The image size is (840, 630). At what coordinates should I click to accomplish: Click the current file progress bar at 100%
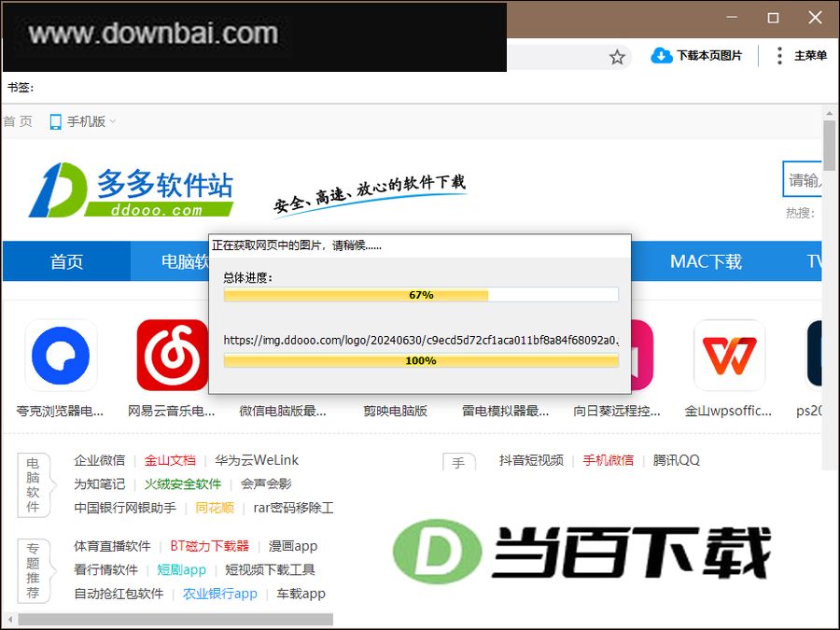(421, 360)
